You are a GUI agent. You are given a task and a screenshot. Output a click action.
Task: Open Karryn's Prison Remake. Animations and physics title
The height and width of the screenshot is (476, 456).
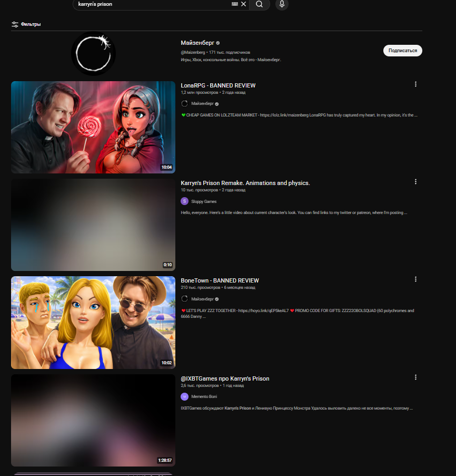pos(245,183)
